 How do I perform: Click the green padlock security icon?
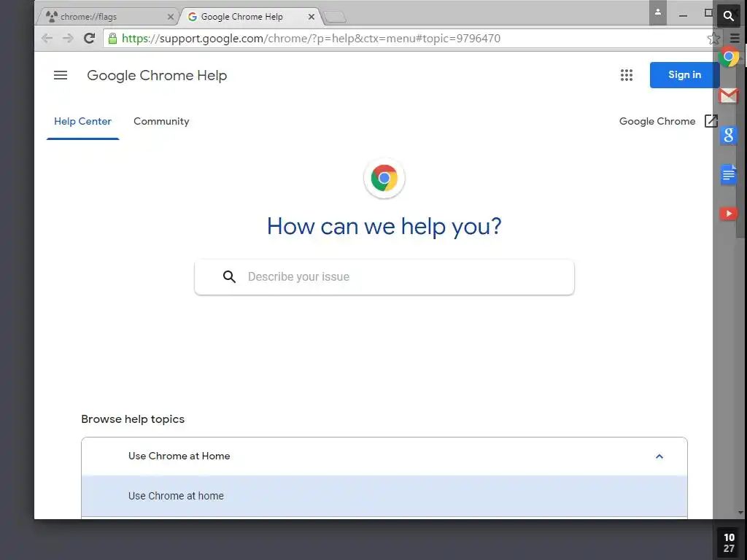click(112, 39)
